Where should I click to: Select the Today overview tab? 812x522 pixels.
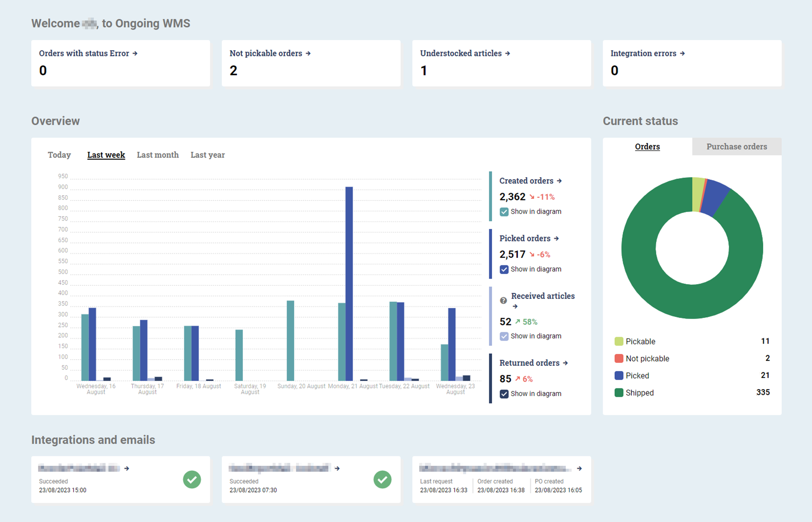click(x=59, y=155)
